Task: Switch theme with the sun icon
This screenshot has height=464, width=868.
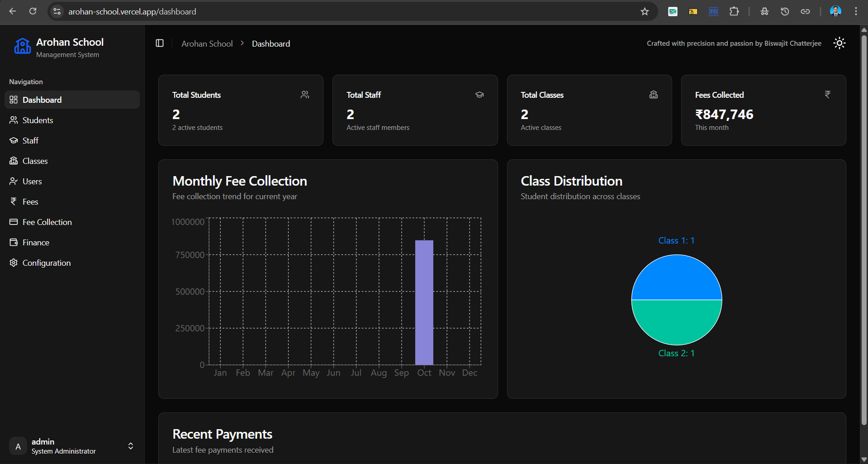Action: point(839,43)
